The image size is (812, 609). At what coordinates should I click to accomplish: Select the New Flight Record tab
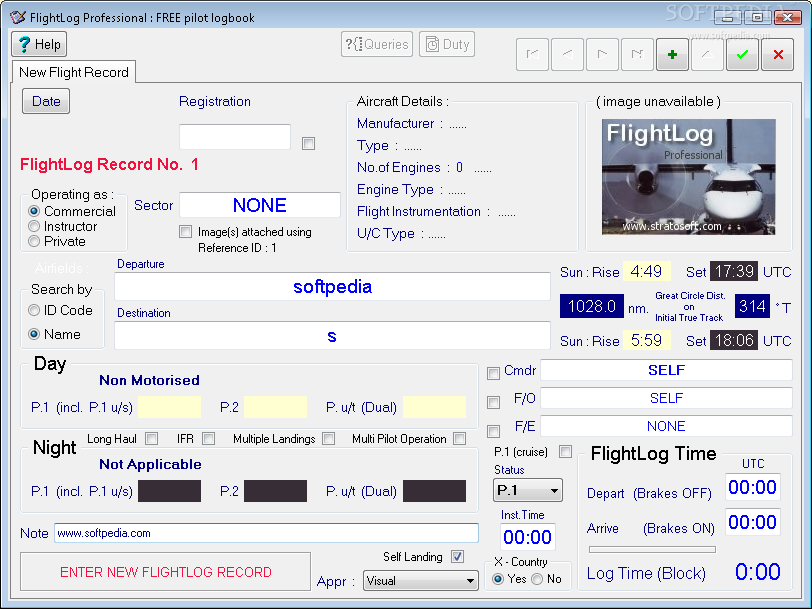(x=74, y=72)
